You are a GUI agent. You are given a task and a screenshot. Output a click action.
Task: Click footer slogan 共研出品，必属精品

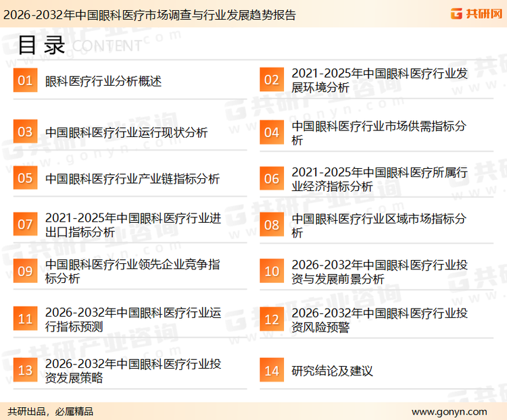pos(51,411)
